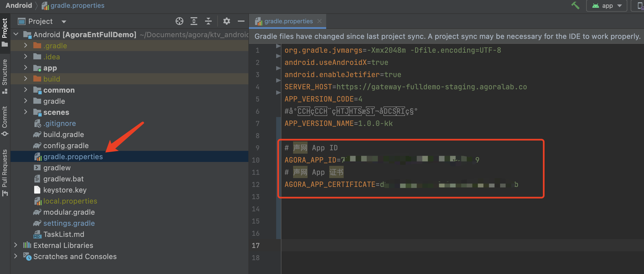Open Project panel settings gear
The width and height of the screenshot is (644, 274).
pyautogui.click(x=227, y=21)
